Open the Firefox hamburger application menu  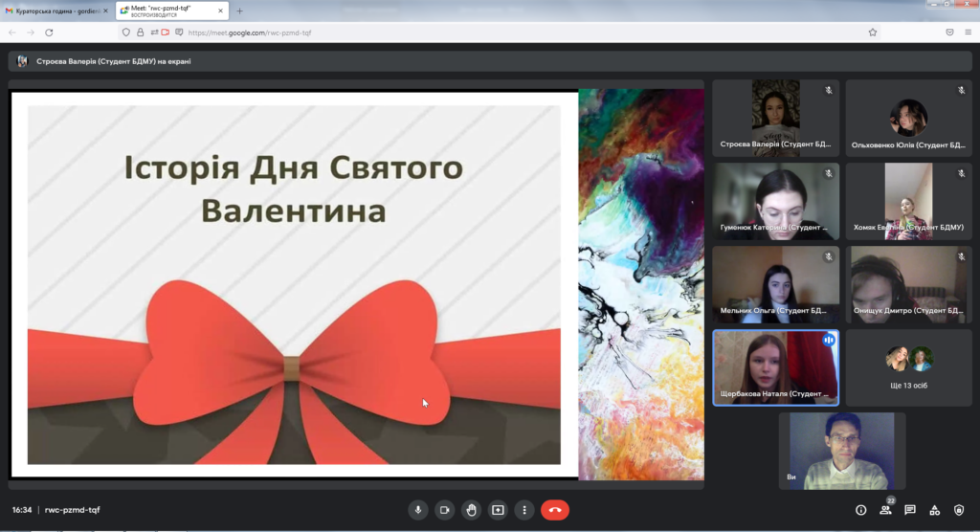tap(968, 32)
